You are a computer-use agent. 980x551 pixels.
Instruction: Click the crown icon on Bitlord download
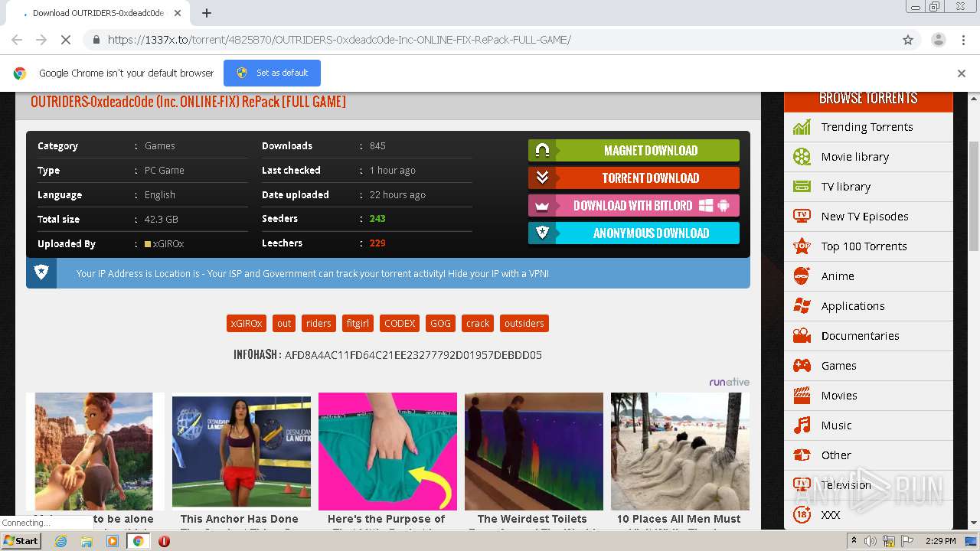coord(542,205)
